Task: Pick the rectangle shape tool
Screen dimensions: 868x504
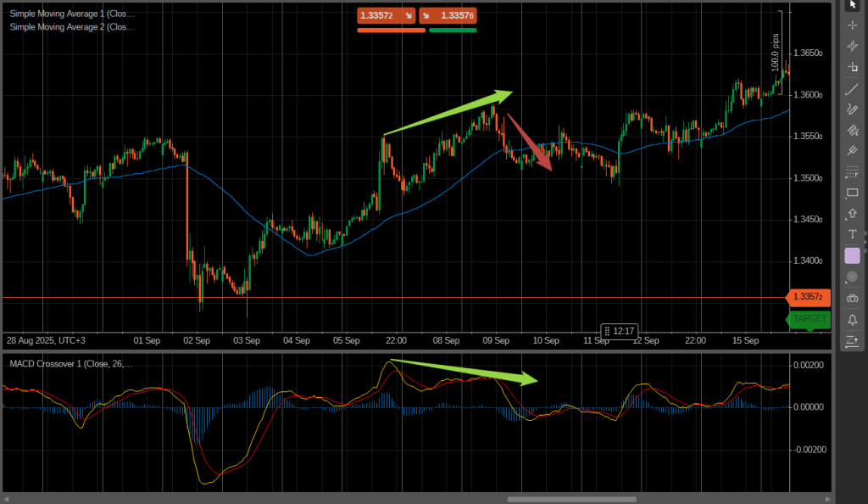Action: point(852,193)
